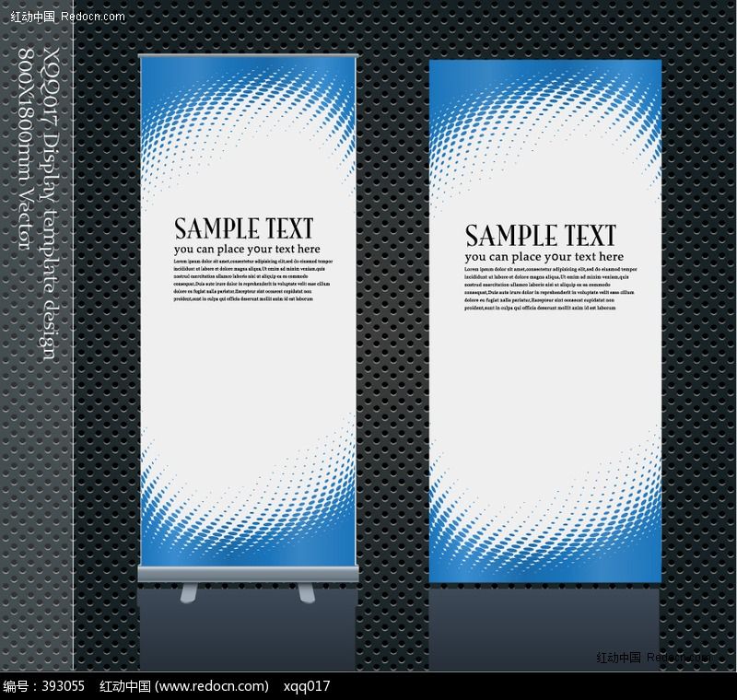
Task: Click the right banner 'SAMPLE TEXT' heading
Action: click(x=541, y=236)
